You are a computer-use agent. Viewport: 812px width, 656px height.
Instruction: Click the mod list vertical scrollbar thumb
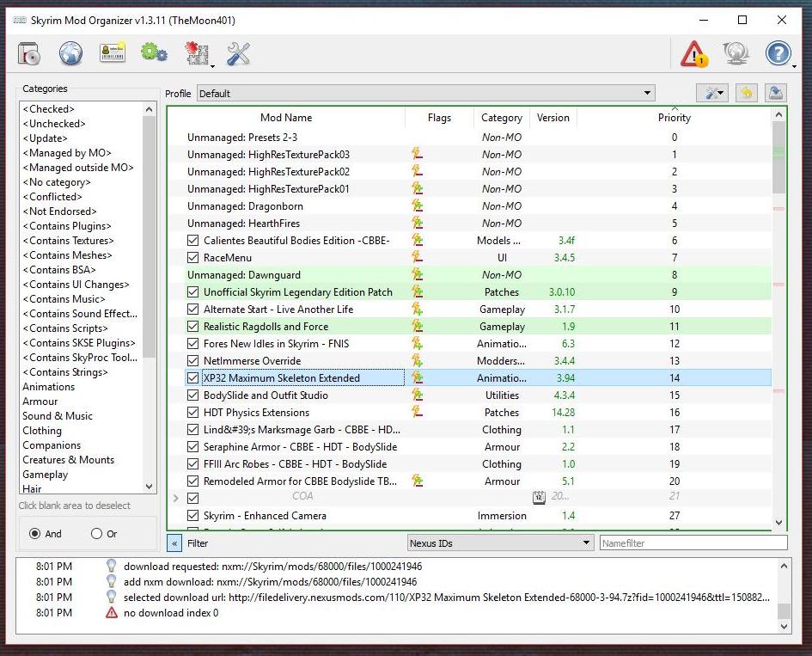point(778,158)
